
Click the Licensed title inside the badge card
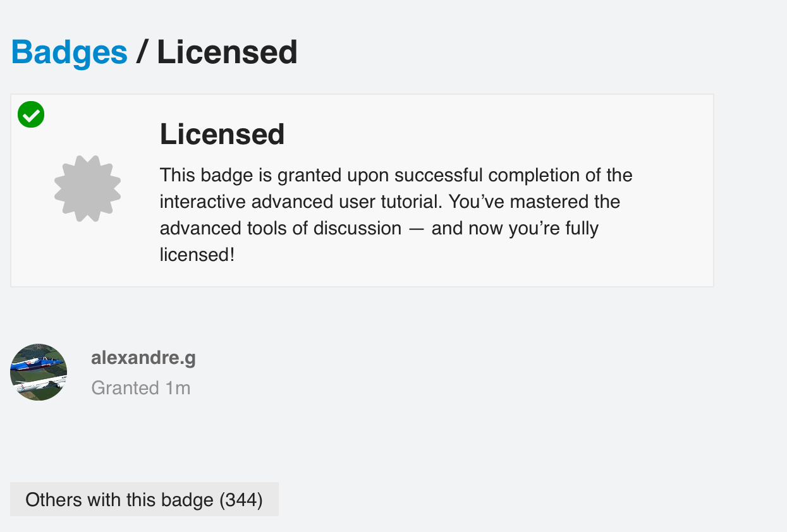coord(222,135)
